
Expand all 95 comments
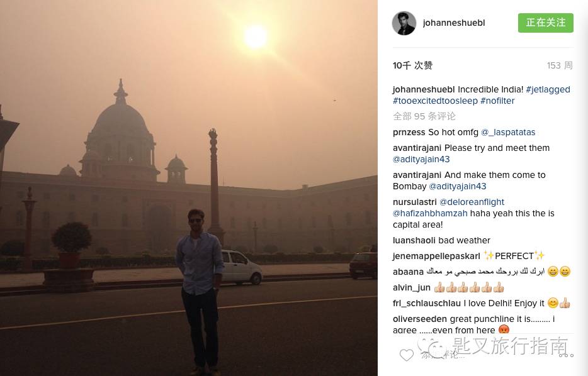(424, 116)
